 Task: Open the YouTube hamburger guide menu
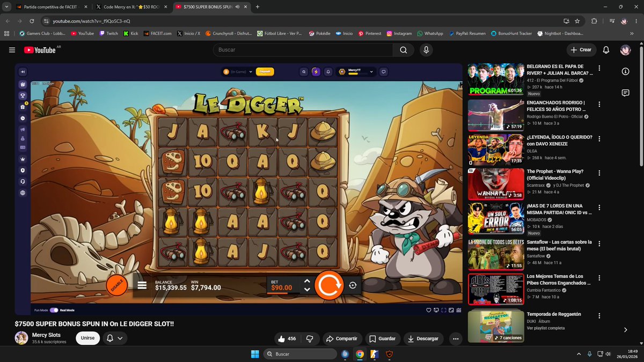coord(12,50)
